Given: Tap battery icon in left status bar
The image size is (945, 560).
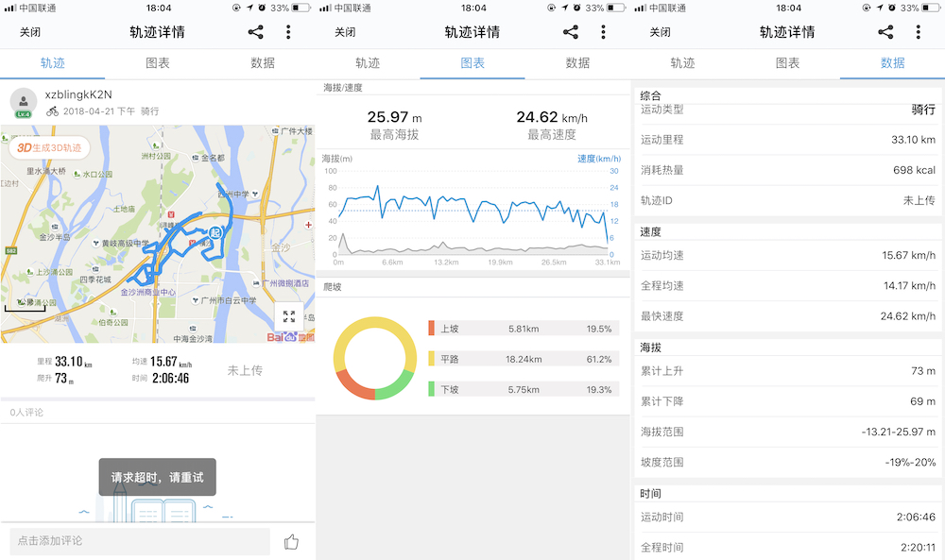Looking at the screenshot, I should coord(301,8).
